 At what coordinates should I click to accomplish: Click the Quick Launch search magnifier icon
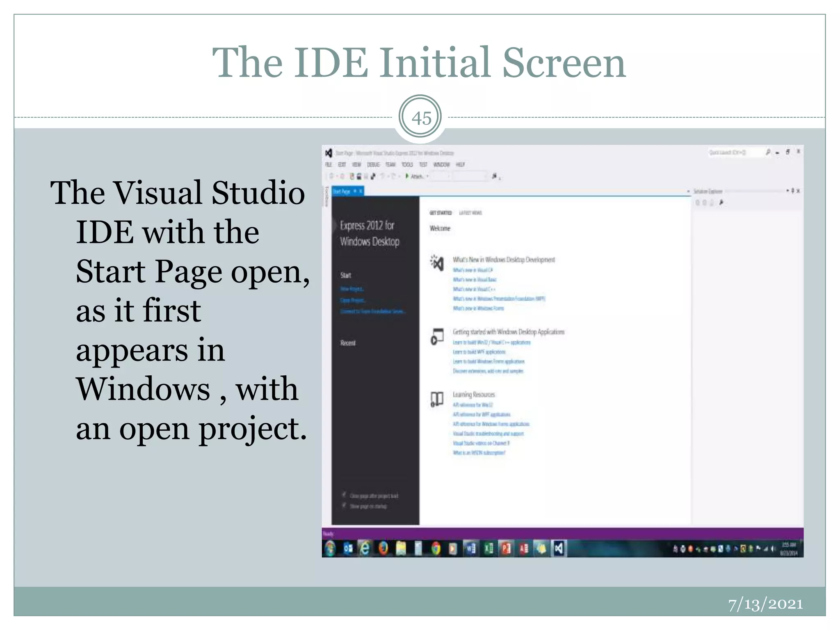(x=767, y=153)
